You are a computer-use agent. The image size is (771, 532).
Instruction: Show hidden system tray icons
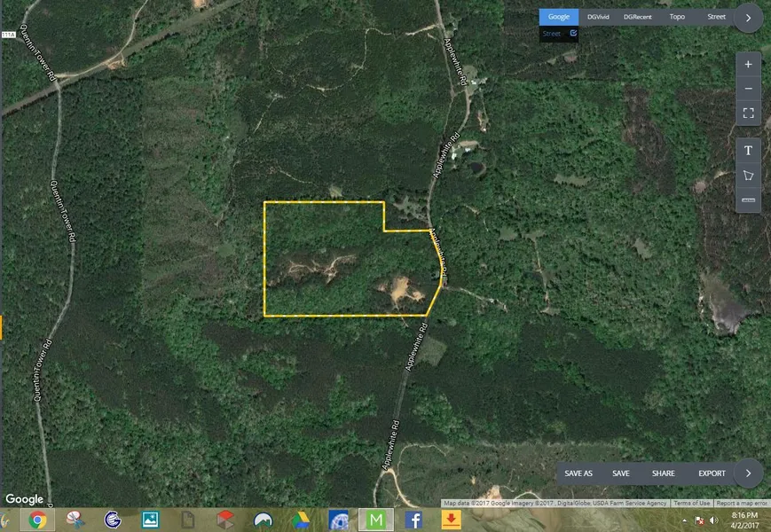pos(684,520)
